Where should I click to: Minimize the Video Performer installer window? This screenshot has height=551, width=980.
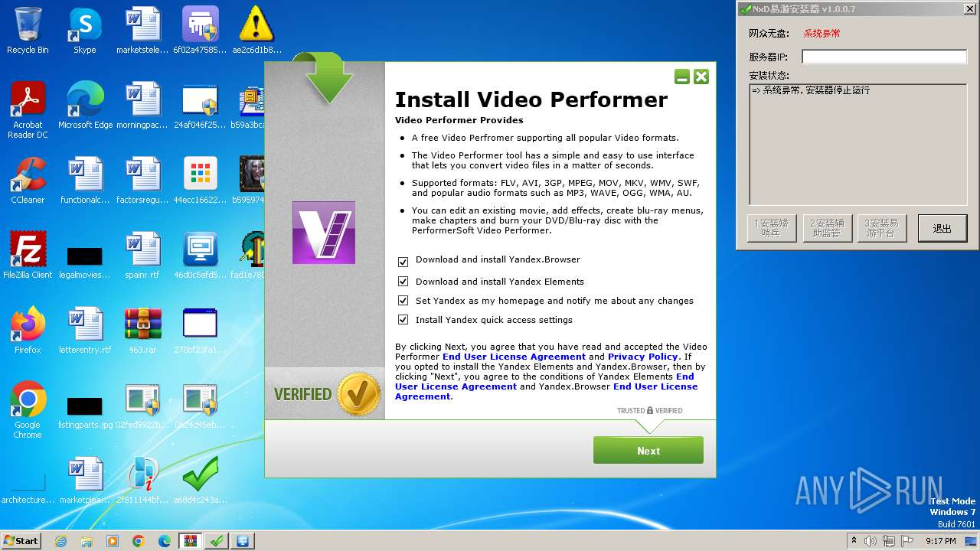click(x=681, y=77)
